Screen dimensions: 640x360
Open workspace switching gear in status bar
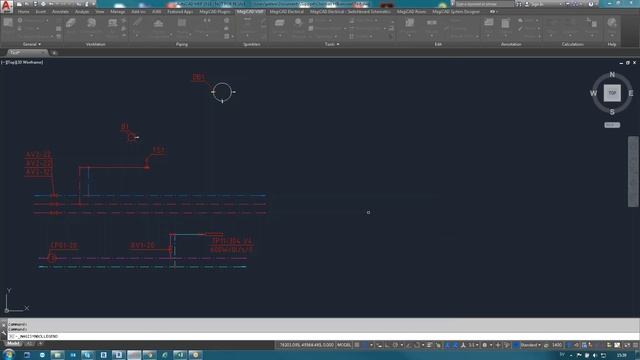point(484,345)
